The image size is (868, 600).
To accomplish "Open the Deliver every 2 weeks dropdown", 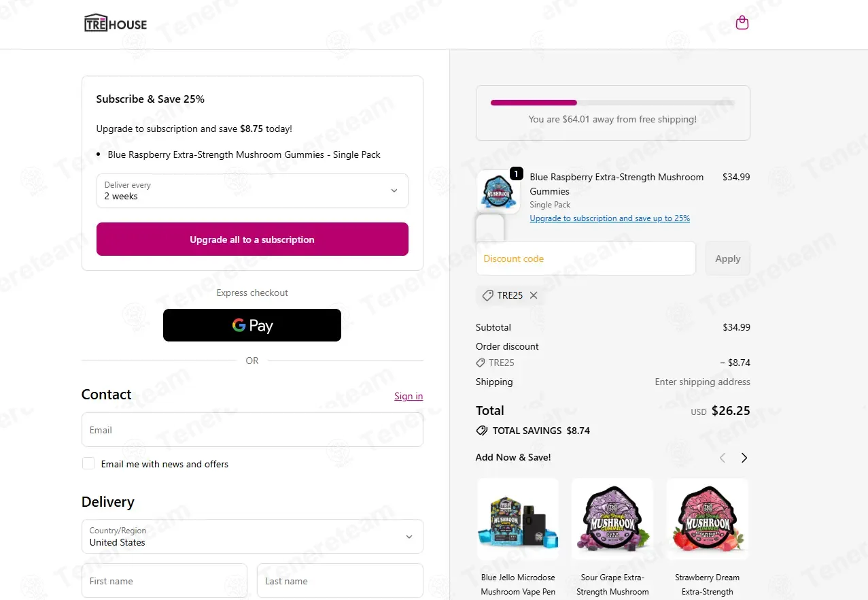I will (x=252, y=190).
